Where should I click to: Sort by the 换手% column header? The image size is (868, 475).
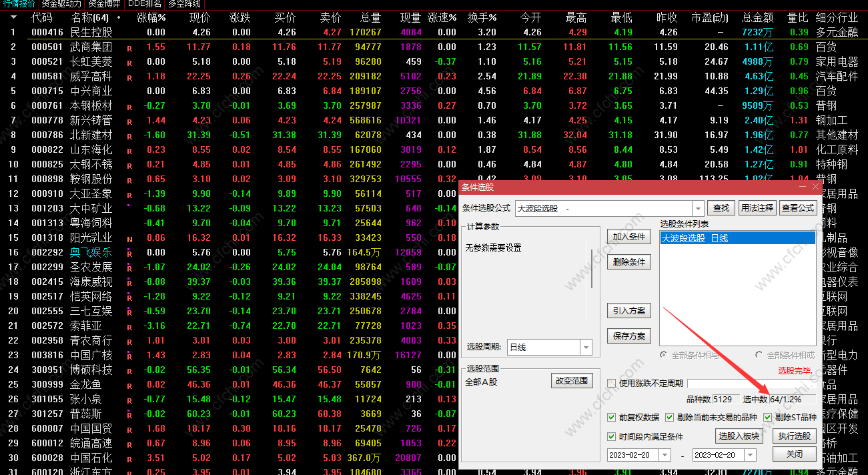point(482,17)
